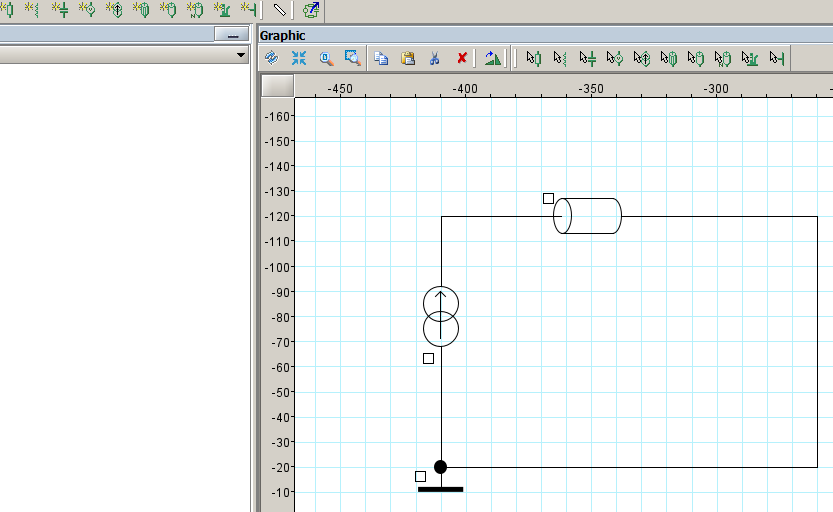Image resolution: width=833 pixels, height=512 pixels.
Task: Click the Graphic panel title bar
Action: coord(546,35)
